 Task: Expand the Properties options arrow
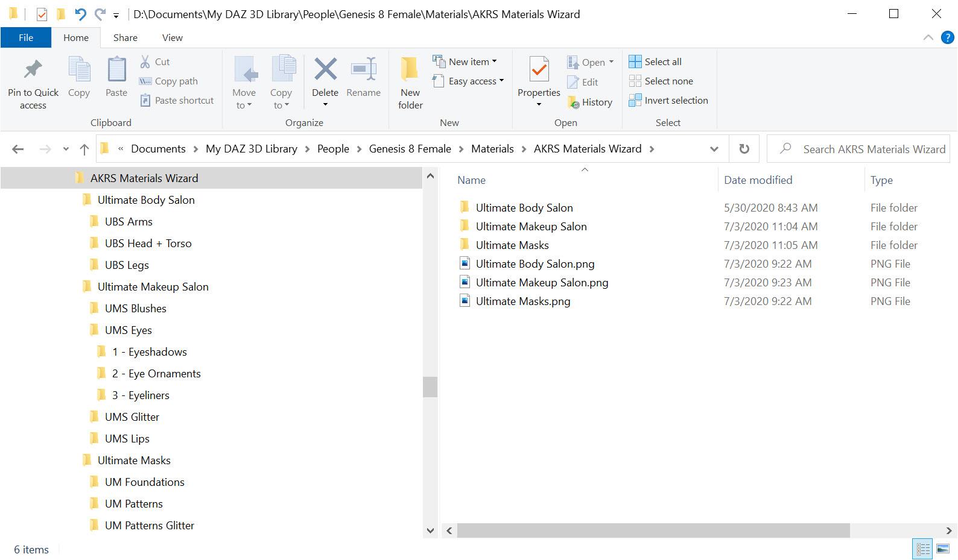click(x=539, y=105)
